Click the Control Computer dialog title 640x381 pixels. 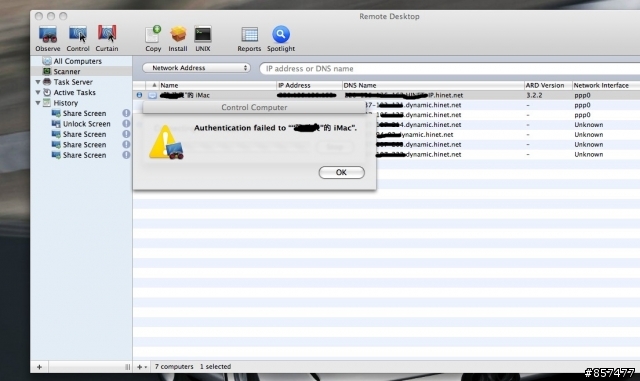click(x=254, y=107)
